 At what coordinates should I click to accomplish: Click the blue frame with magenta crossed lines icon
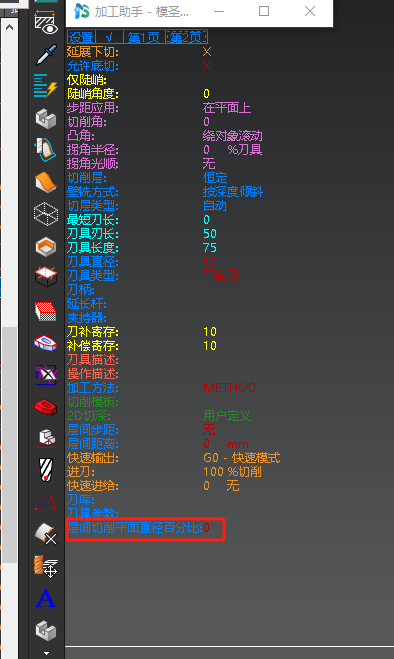[x=45, y=374]
